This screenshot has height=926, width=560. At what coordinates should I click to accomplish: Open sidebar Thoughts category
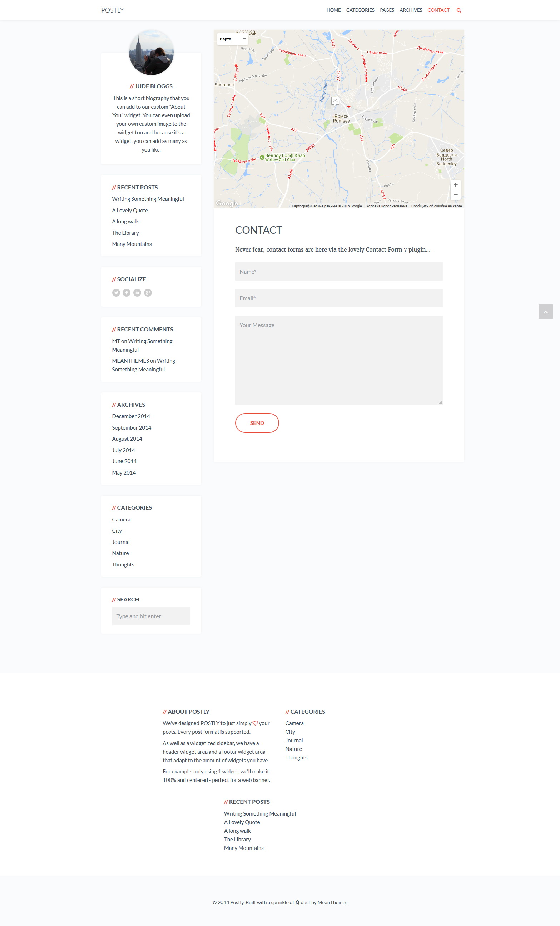[x=123, y=564]
